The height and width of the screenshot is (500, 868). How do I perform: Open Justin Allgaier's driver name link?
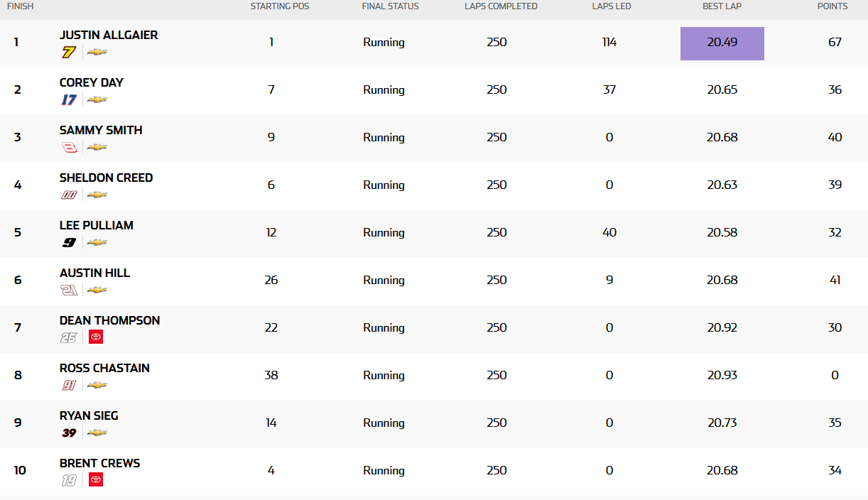[x=109, y=35]
